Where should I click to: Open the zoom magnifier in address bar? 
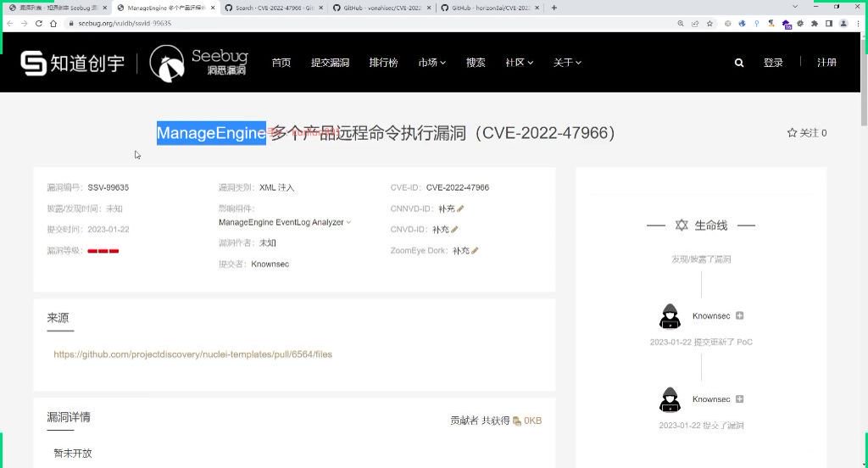(681, 23)
